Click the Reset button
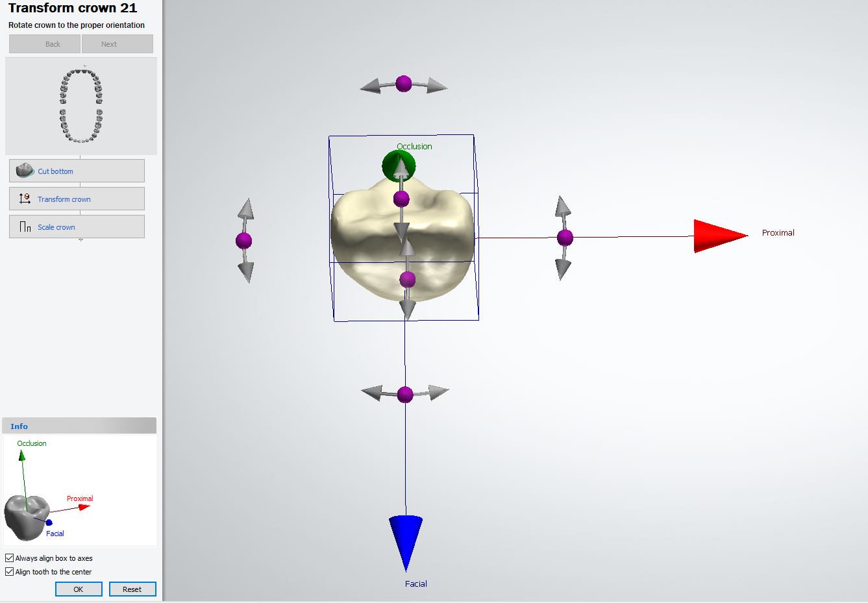The width and height of the screenshot is (868, 603). (x=132, y=589)
